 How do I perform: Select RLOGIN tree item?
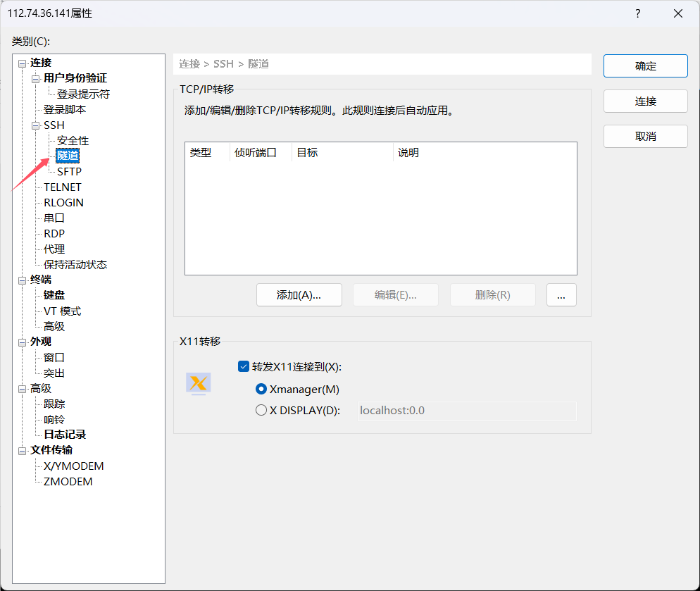63,203
